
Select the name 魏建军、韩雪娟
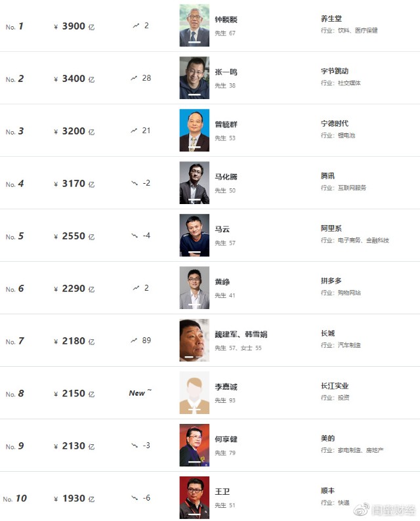[x=241, y=335]
